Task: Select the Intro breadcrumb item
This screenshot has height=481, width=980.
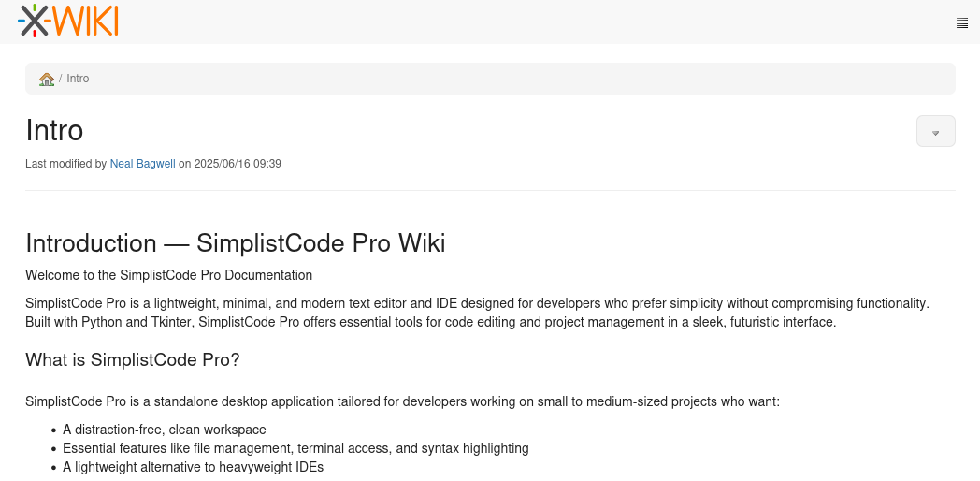Action: pos(78,79)
